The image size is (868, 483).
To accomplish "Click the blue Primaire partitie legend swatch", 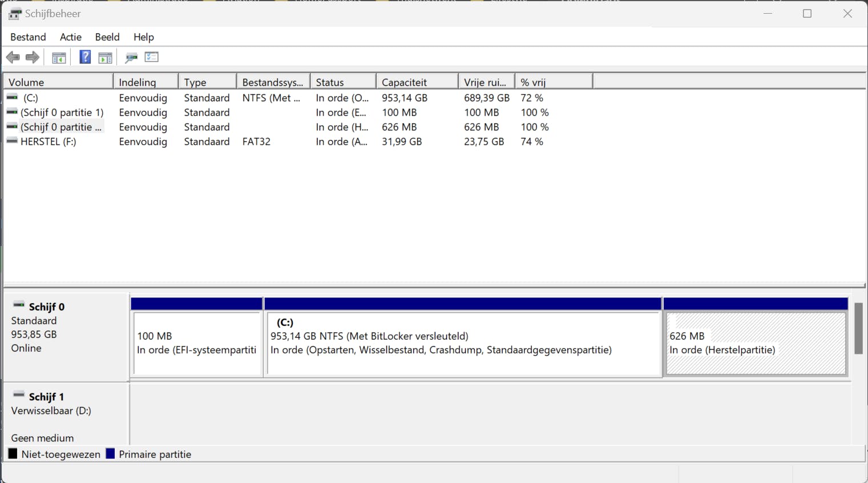I will [111, 454].
